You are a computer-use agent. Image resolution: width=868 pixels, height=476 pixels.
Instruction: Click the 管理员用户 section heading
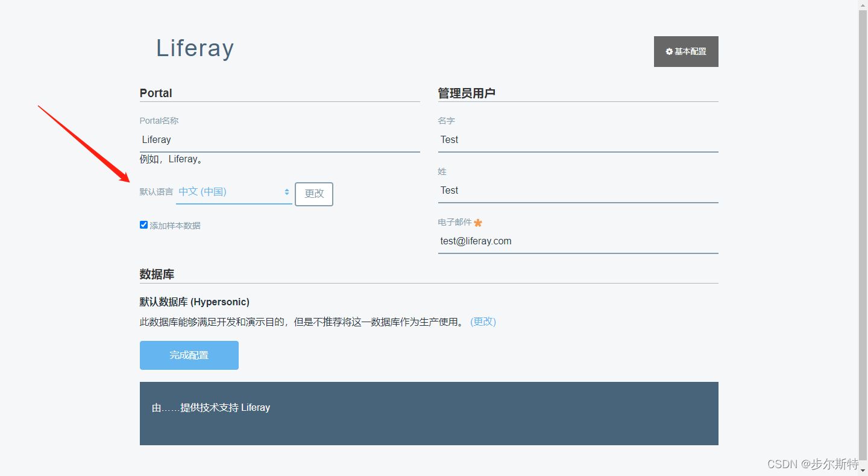coord(467,93)
